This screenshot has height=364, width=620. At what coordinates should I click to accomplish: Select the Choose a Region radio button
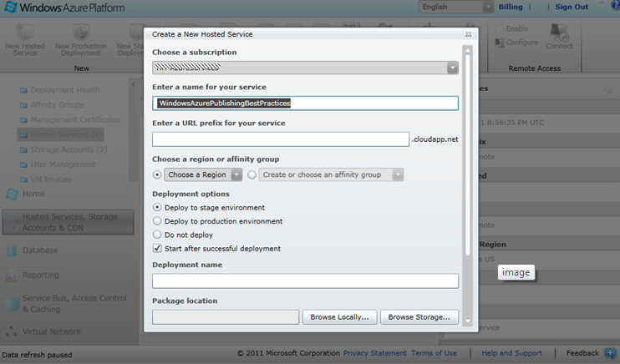[157, 174]
